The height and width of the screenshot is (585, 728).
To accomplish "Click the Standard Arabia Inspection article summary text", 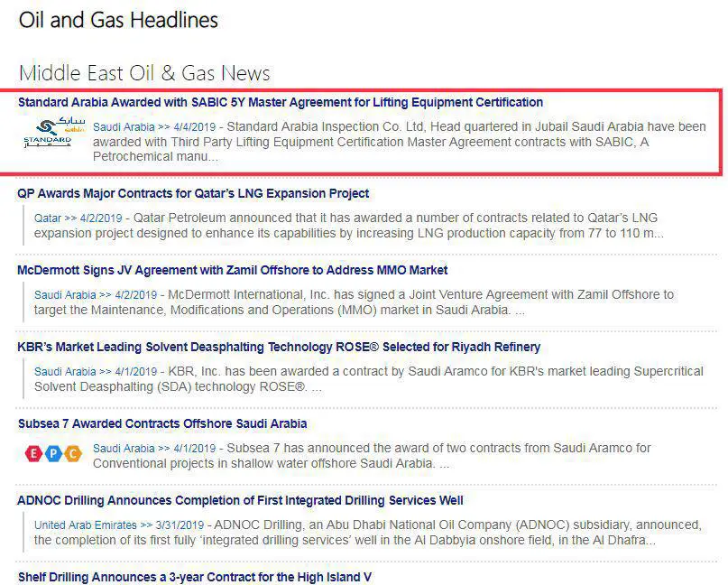I will pyautogui.click(x=397, y=143).
